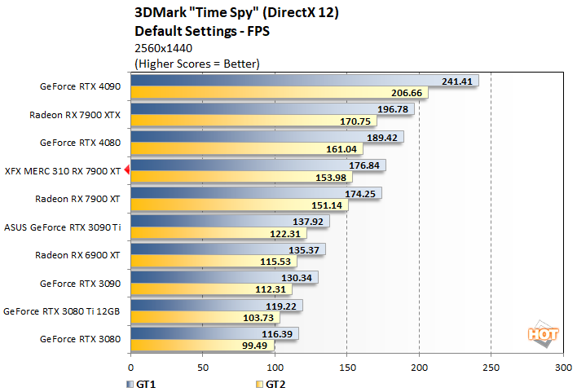Click the 150 axis tick label

click(x=347, y=368)
